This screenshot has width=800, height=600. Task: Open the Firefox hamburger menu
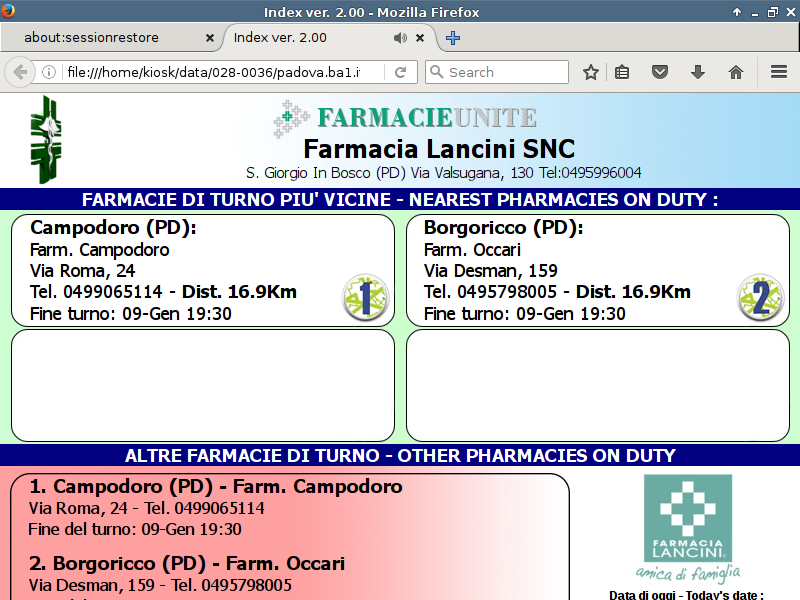779,72
